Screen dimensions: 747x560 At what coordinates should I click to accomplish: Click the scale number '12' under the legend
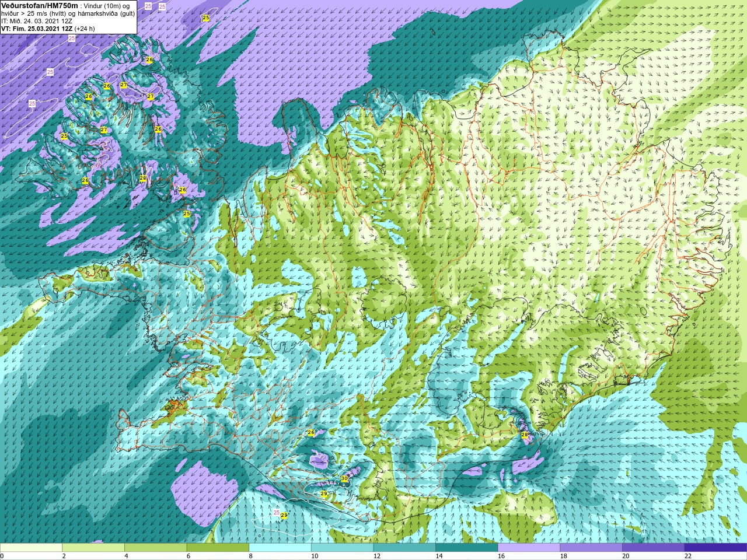377,556
